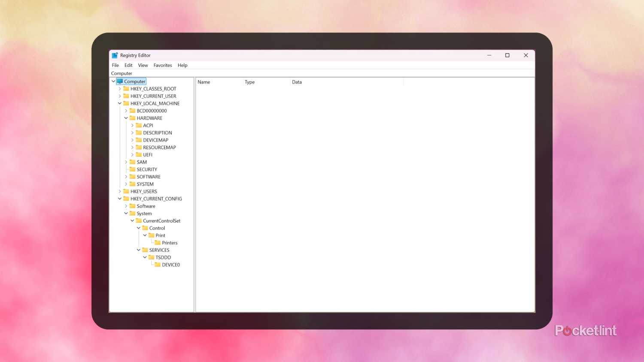Select the TSDDD key in the tree
The height and width of the screenshot is (362, 644).
pos(164,257)
